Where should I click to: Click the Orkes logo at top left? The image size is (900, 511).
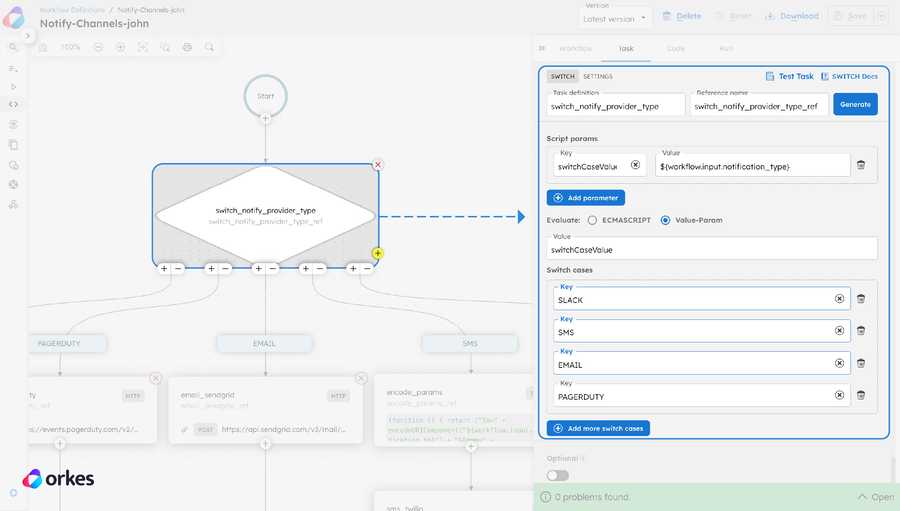pos(14,18)
